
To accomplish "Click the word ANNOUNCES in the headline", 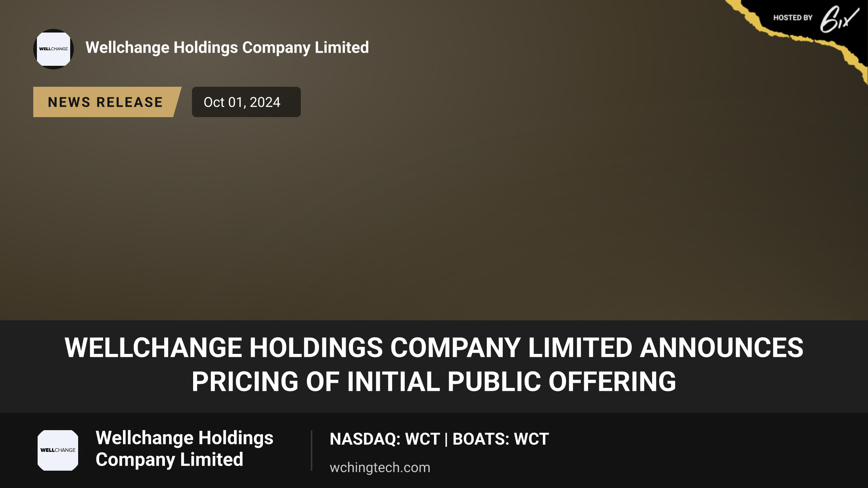I will coord(722,348).
